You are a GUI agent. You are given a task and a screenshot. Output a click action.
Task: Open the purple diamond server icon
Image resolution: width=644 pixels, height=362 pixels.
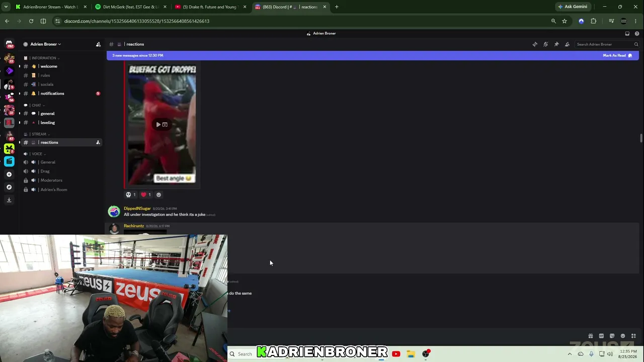coord(9,71)
